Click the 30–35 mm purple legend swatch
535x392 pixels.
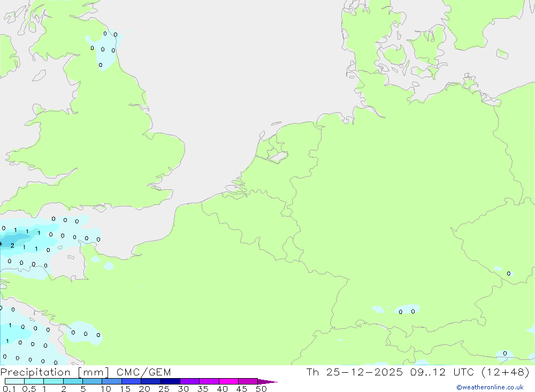point(190,381)
